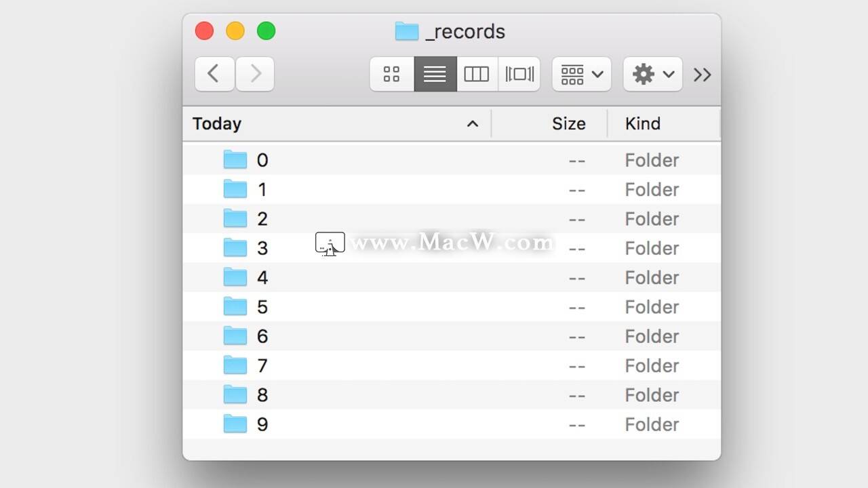
Task: Click the Kind value Folder in row 8
Action: click(652, 395)
